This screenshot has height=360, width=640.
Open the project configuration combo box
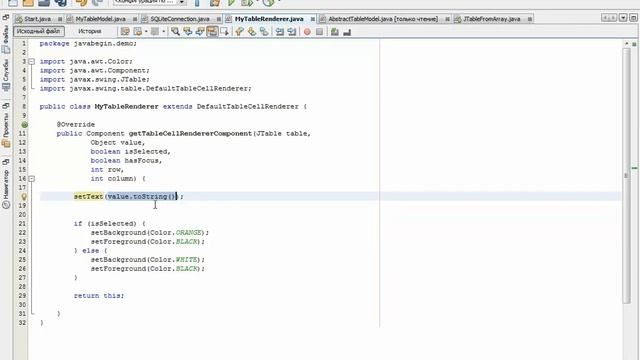(149, 2)
